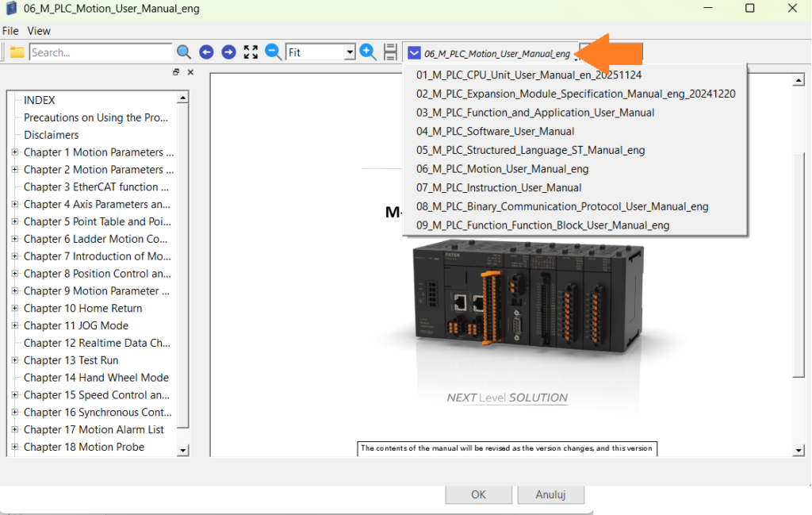Expand Chapter 17 Motion Alarm List node
This screenshot has height=515, width=812.
pos(15,429)
